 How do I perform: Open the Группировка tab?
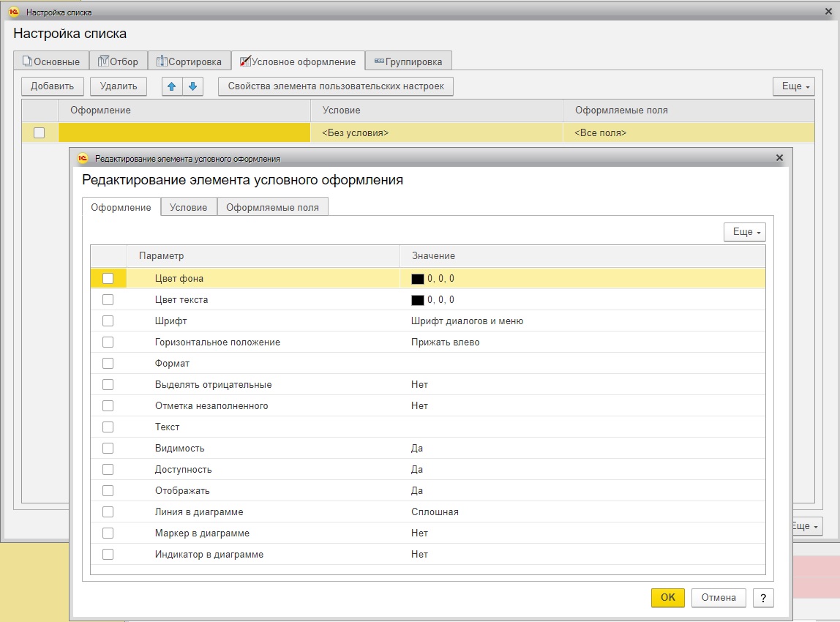(408, 61)
